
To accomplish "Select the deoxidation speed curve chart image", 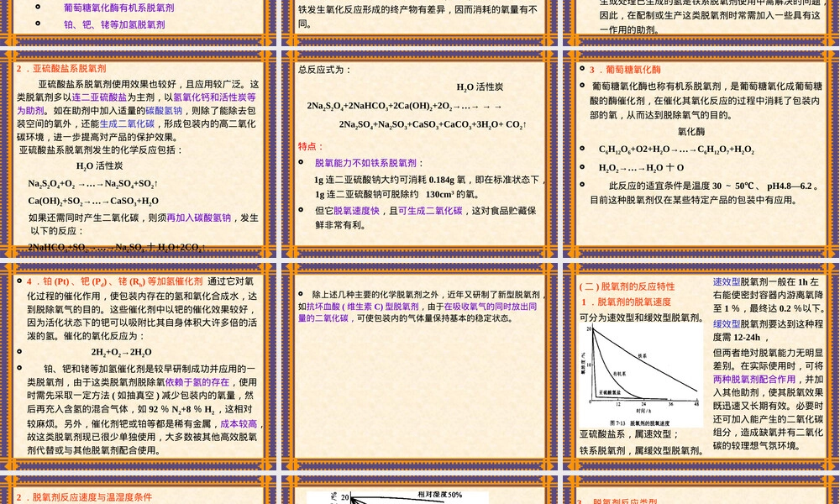I will 641,374.
